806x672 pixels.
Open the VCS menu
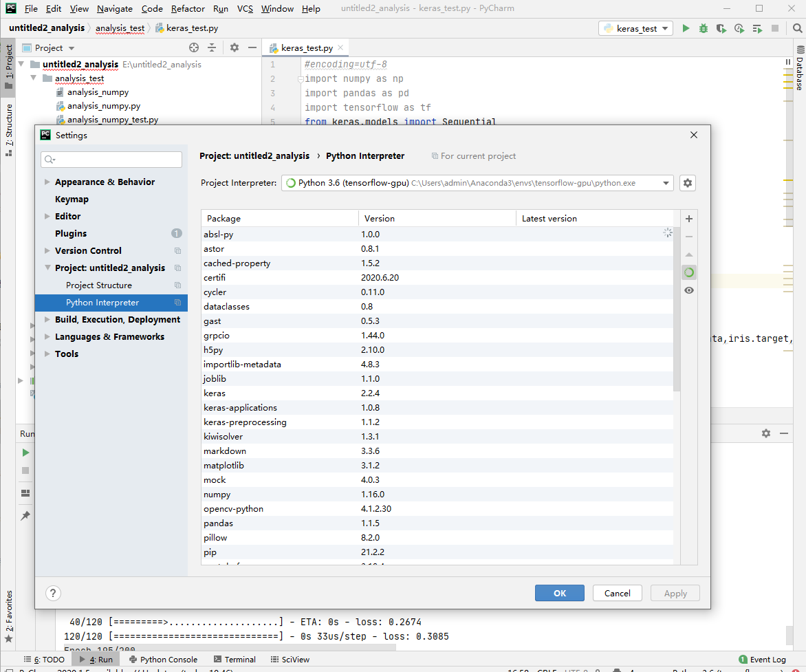tap(245, 9)
